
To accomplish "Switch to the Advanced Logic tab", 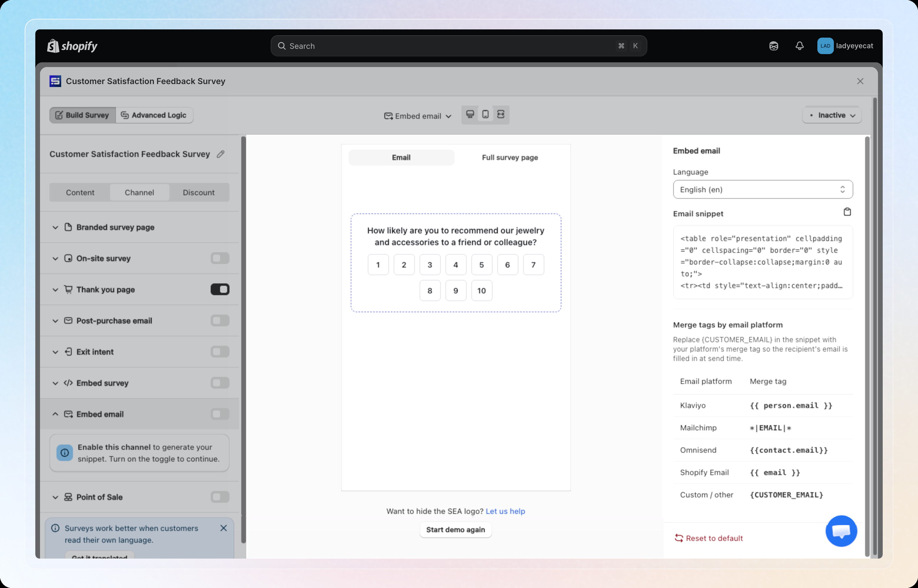I will click(x=154, y=115).
